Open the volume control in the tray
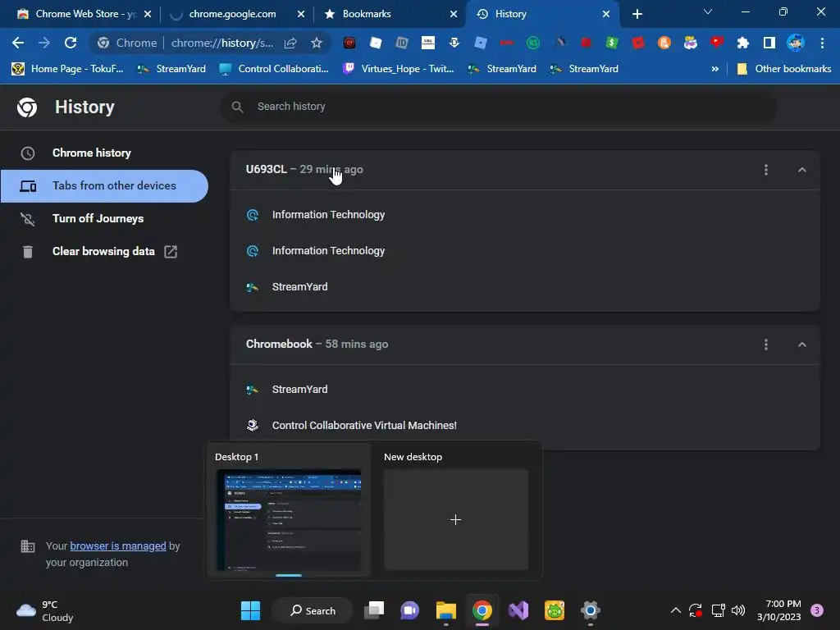The width and height of the screenshot is (840, 630). (738, 610)
